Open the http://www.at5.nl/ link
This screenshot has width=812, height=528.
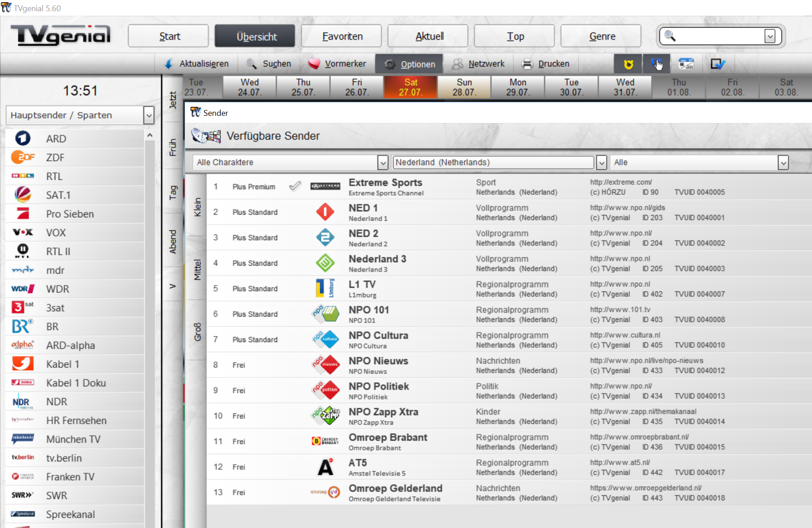pos(620,462)
